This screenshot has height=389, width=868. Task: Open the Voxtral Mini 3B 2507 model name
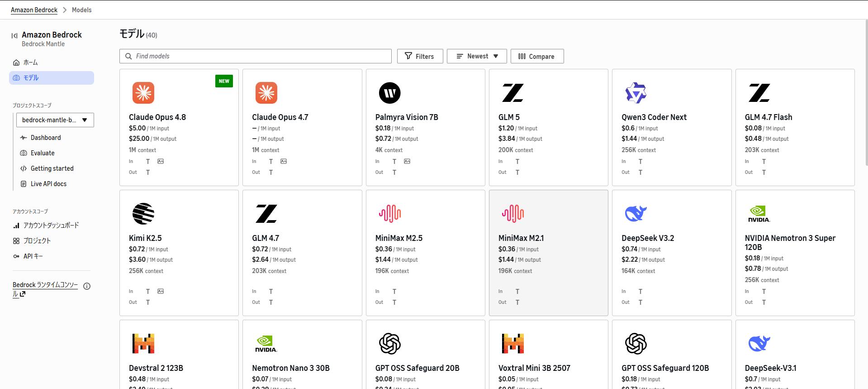tap(534, 368)
